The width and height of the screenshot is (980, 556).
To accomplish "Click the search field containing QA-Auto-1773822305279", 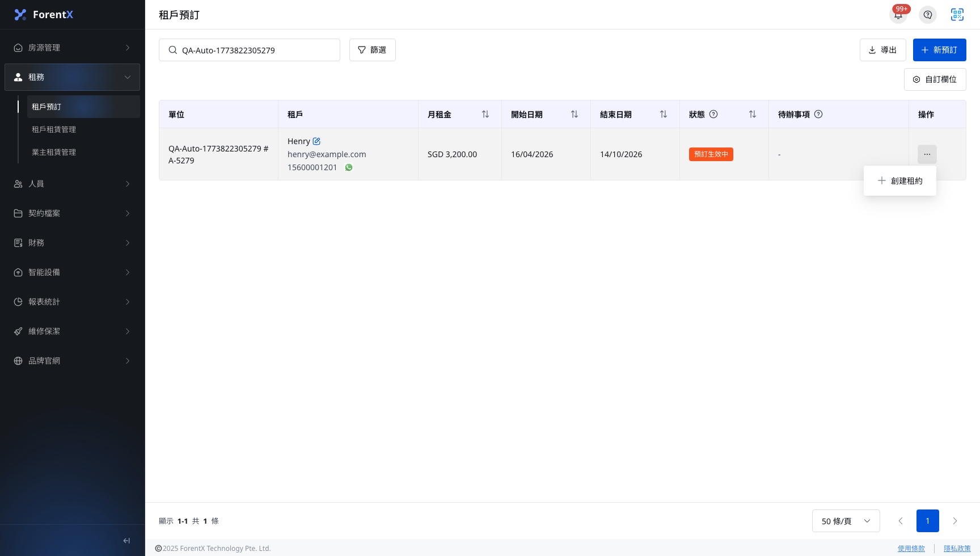I will coord(250,50).
